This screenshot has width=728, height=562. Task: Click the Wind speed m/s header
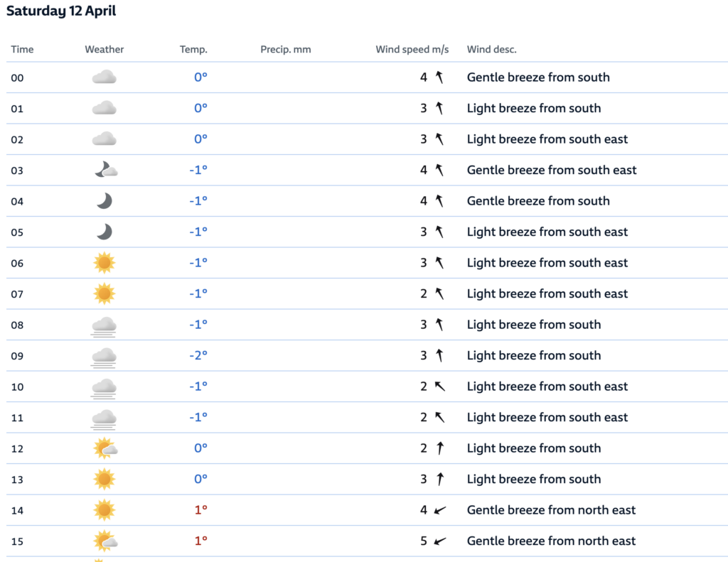[x=412, y=50]
